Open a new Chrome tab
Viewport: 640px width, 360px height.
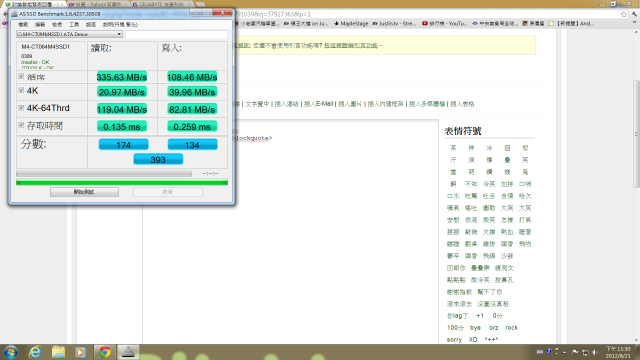pos(200,4)
